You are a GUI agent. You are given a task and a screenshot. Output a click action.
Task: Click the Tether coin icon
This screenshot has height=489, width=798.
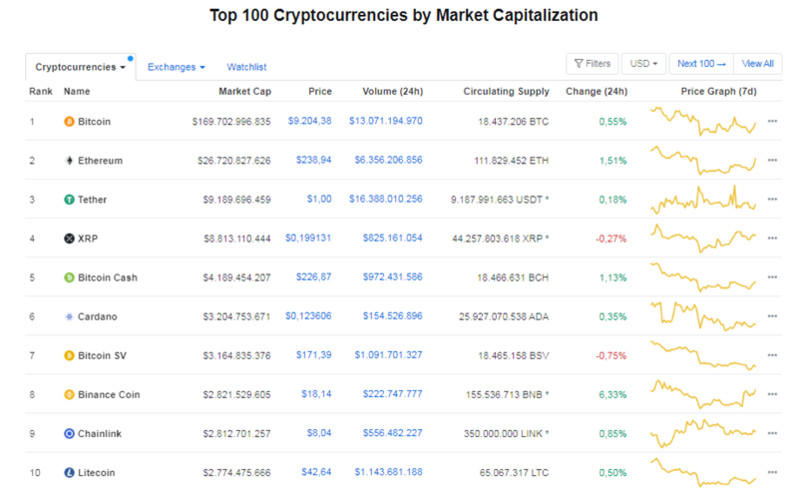pos(69,199)
